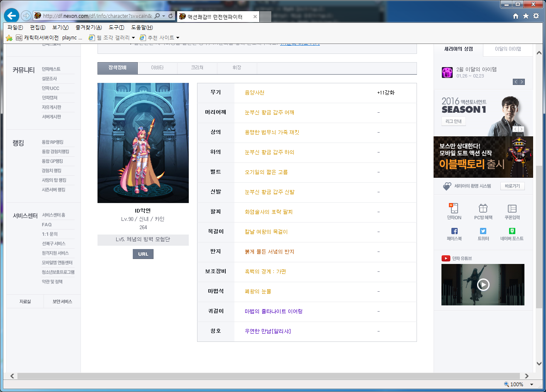Click the add-to-favorites-bar star icon
This screenshot has height=392, width=546.
tap(9, 38)
